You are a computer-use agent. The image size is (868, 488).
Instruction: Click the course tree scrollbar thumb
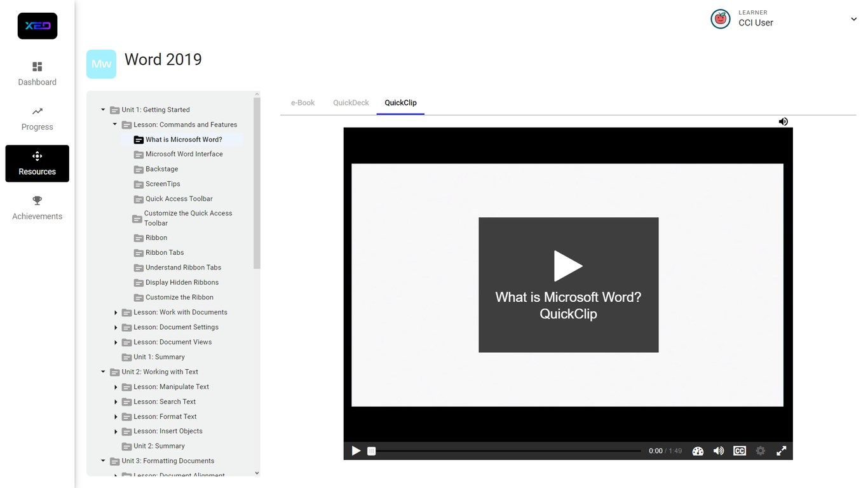point(257,183)
